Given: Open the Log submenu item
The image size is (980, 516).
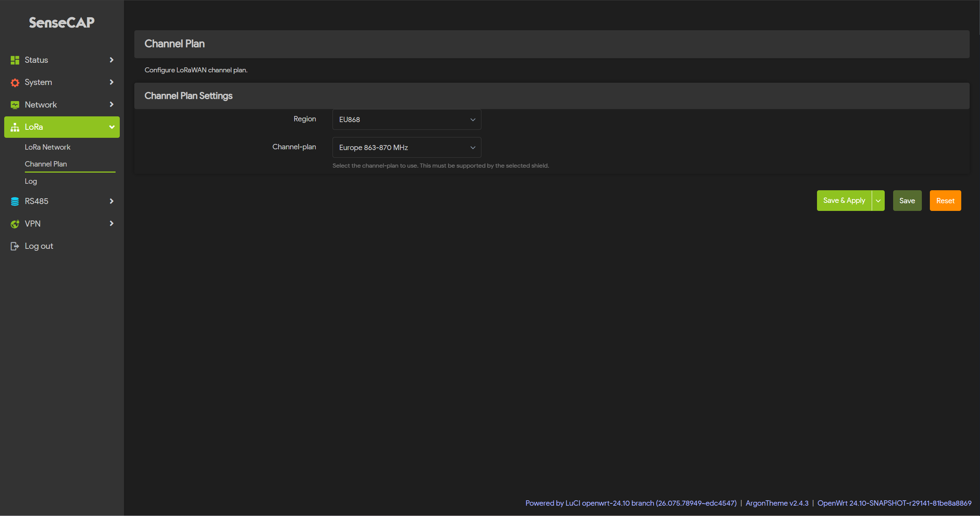Looking at the screenshot, I should coord(31,181).
